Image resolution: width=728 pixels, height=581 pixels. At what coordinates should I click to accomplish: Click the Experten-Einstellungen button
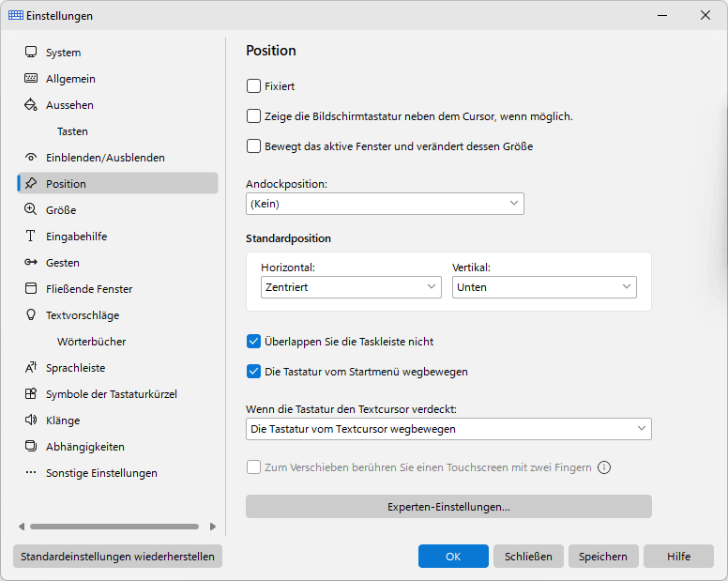(448, 507)
